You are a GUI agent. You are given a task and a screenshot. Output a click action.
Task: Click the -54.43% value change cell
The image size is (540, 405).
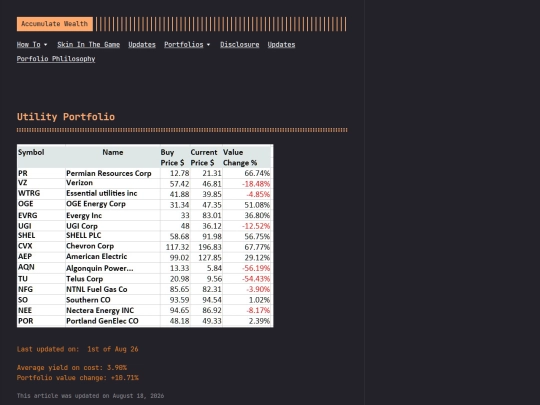pos(256,279)
